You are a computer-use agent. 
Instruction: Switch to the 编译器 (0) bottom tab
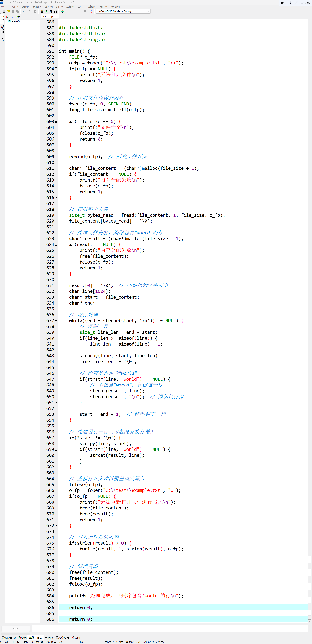(9, 638)
